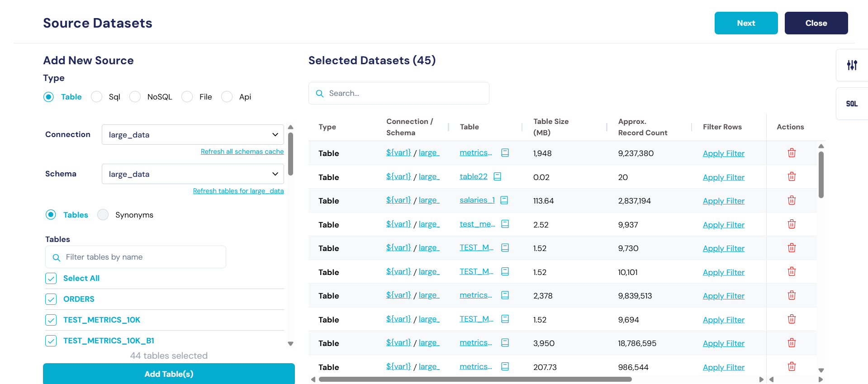Open the SQL side panel icon
868x384 pixels.
(x=852, y=104)
